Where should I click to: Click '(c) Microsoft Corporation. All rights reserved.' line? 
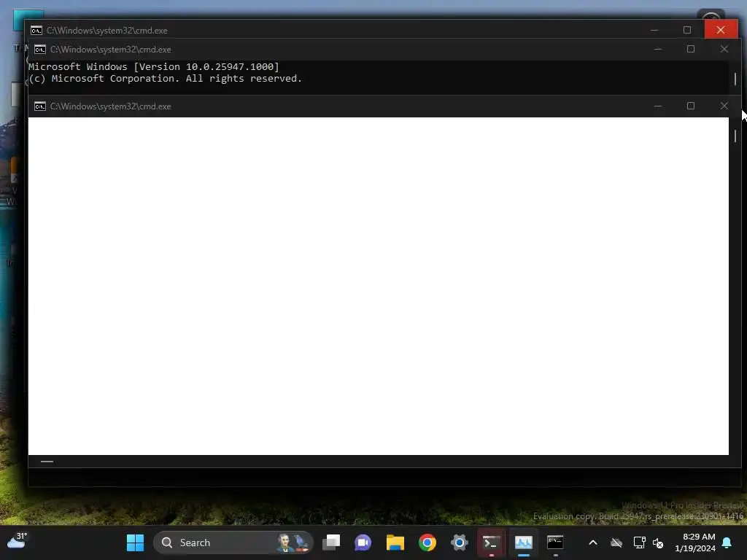click(165, 79)
